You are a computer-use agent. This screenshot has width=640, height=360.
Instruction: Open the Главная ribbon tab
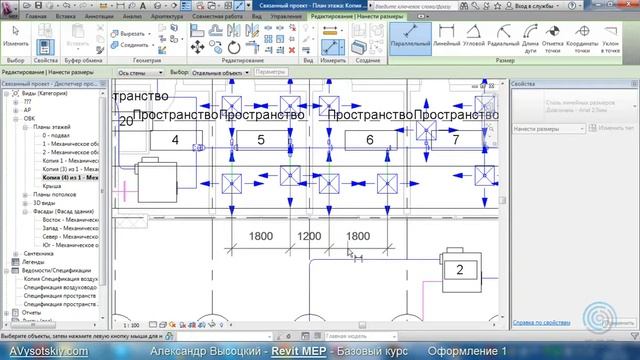(36, 16)
